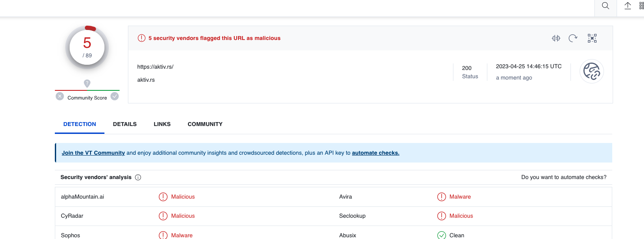This screenshot has height=239, width=644.
Task: Click the Security vendors' analysis heading
Action: (x=96, y=177)
